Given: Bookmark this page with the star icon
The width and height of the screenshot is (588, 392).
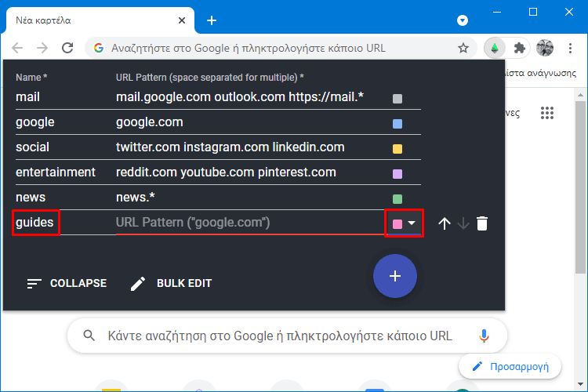Looking at the screenshot, I should (463, 48).
